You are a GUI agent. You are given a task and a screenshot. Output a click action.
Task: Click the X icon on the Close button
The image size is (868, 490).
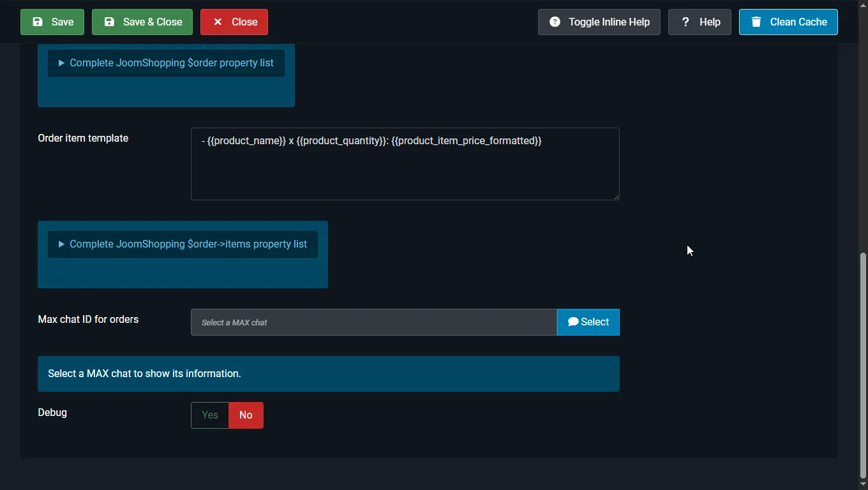[x=218, y=22]
